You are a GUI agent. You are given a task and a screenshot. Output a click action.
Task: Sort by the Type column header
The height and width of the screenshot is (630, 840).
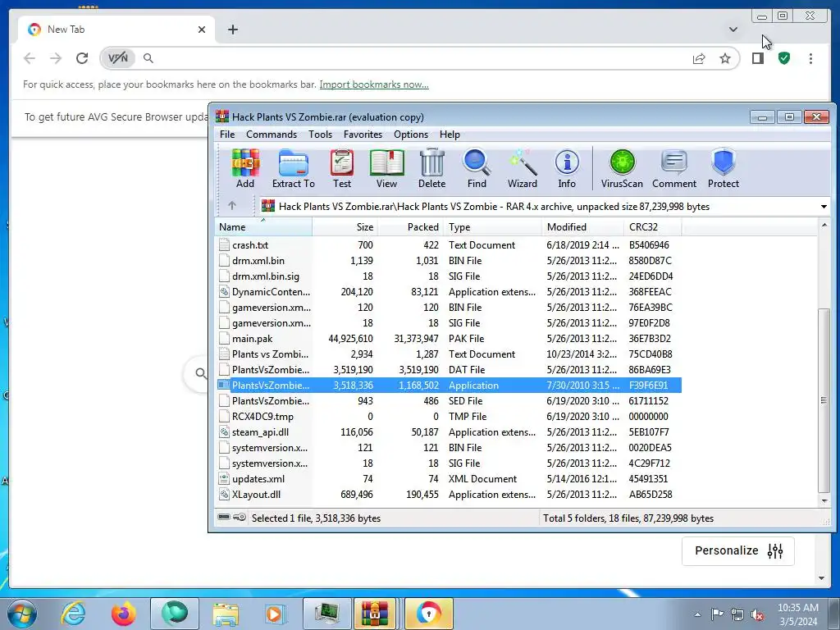(492, 226)
